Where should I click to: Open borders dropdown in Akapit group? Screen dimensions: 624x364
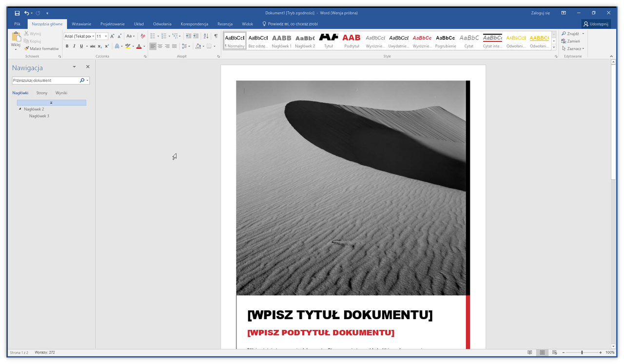pyautogui.click(x=214, y=46)
